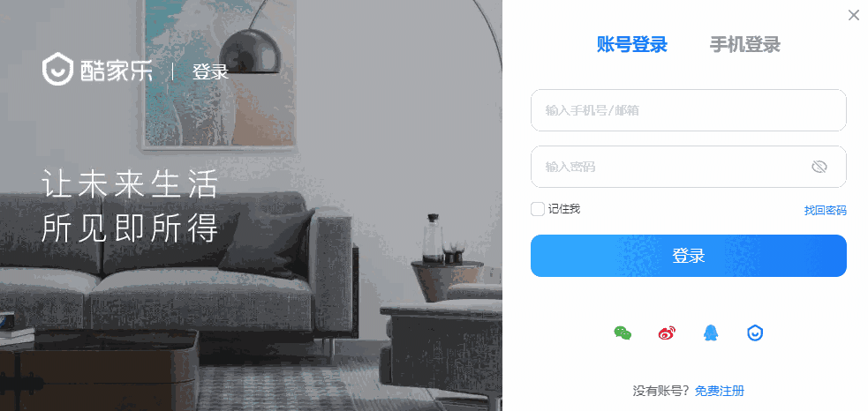Focus the 输入手机号/邮箱 field
Image resolution: width=868 pixels, height=411 pixels.
[x=689, y=110]
